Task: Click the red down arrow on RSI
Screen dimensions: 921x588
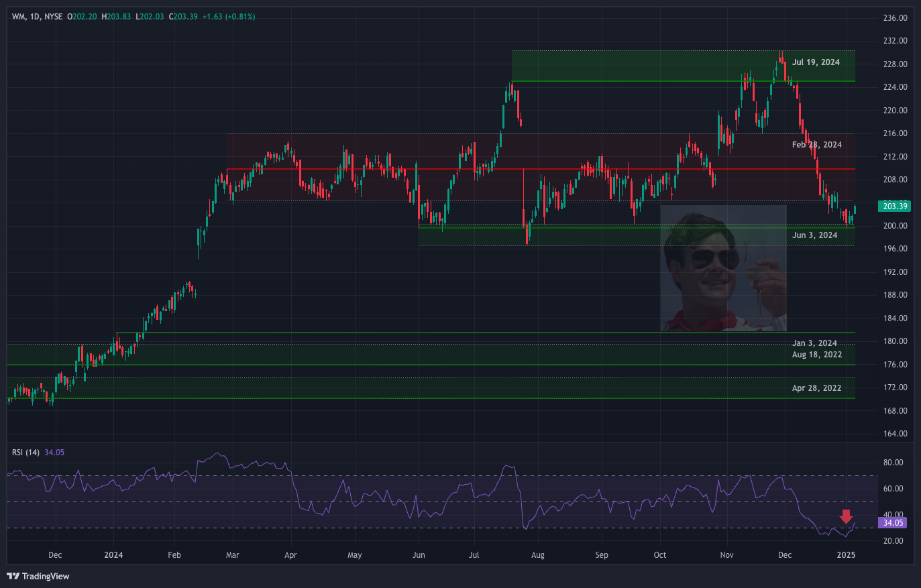Action: click(x=846, y=516)
